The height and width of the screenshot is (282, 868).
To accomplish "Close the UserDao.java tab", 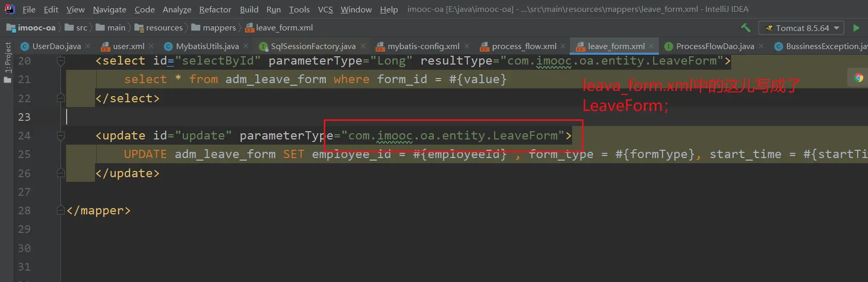I will click(88, 46).
